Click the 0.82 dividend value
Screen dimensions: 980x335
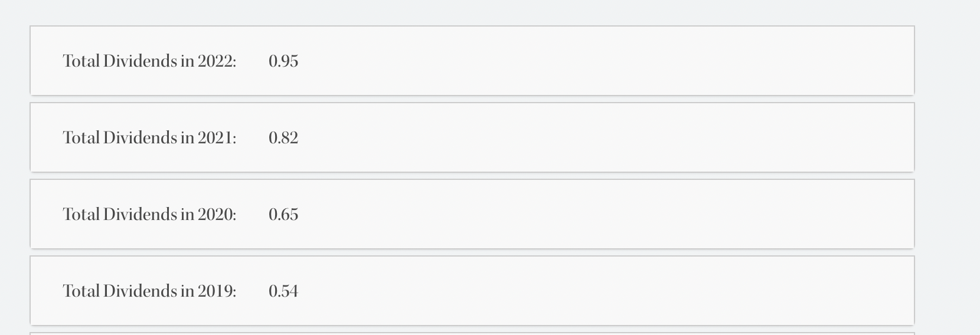(283, 138)
